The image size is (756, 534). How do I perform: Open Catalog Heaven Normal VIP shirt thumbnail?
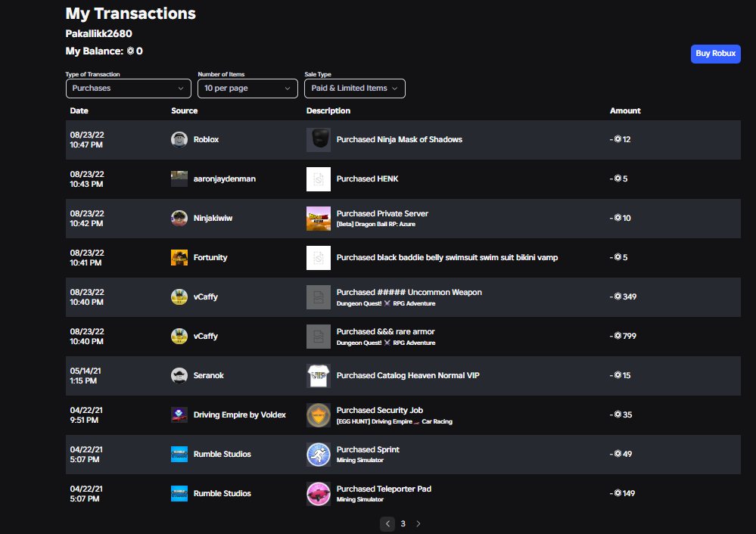318,376
